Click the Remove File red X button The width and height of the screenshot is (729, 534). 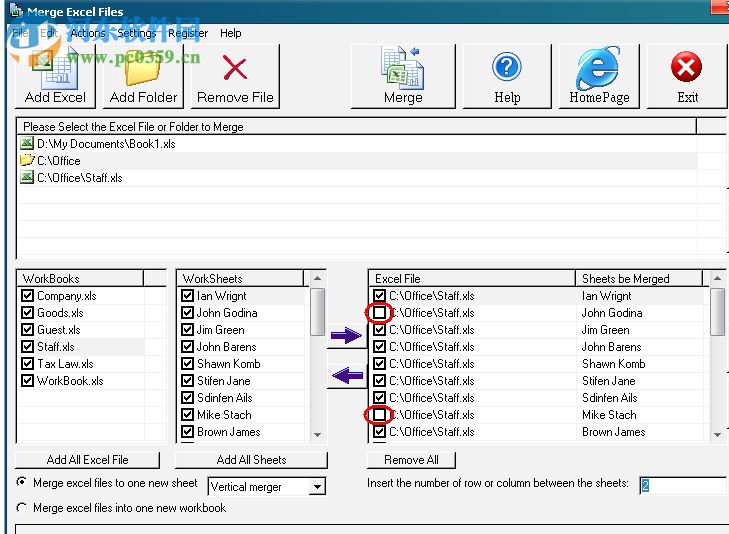tap(235, 77)
